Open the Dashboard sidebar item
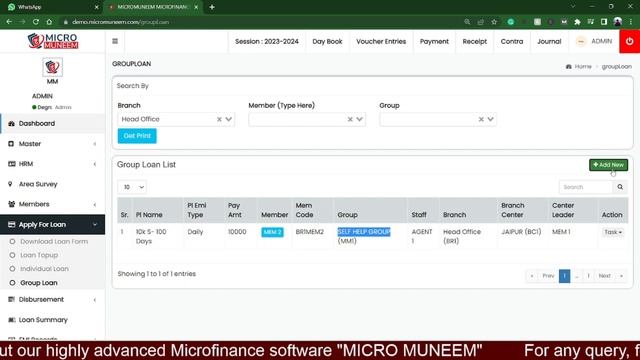640x360 pixels. [x=52, y=123]
